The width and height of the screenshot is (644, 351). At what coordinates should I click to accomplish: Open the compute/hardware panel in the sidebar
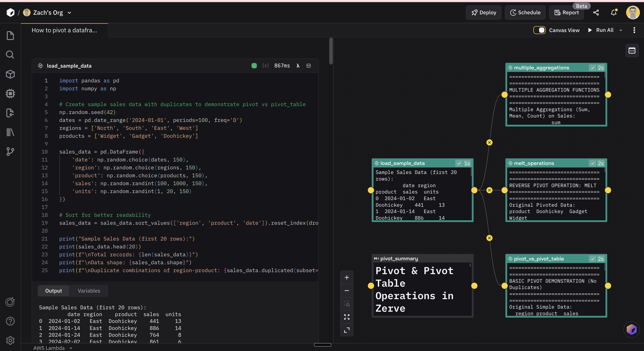(10, 94)
